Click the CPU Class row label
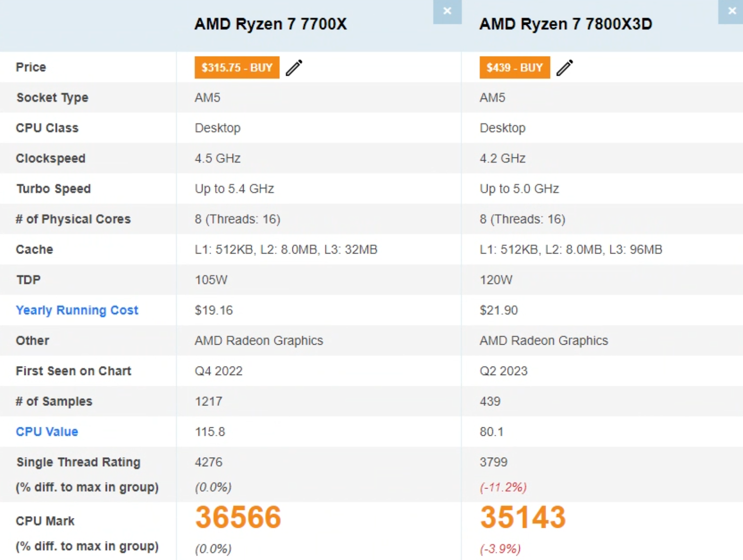Image resolution: width=743 pixels, height=560 pixels. pyautogui.click(x=47, y=128)
